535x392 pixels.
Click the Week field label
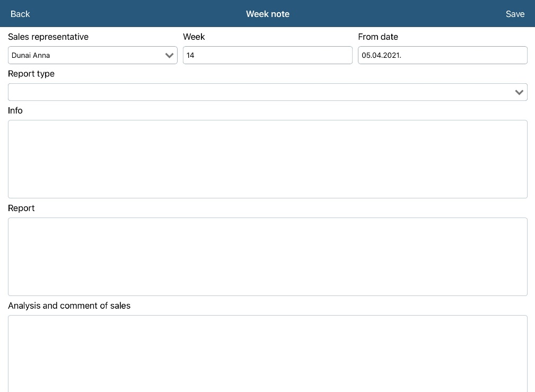pyautogui.click(x=194, y=37)
